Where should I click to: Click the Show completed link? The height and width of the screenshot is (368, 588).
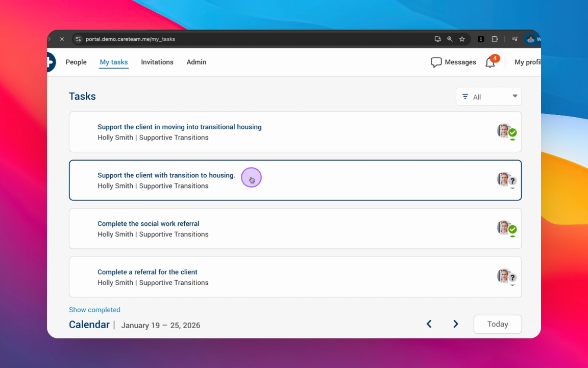click(94, 310)
